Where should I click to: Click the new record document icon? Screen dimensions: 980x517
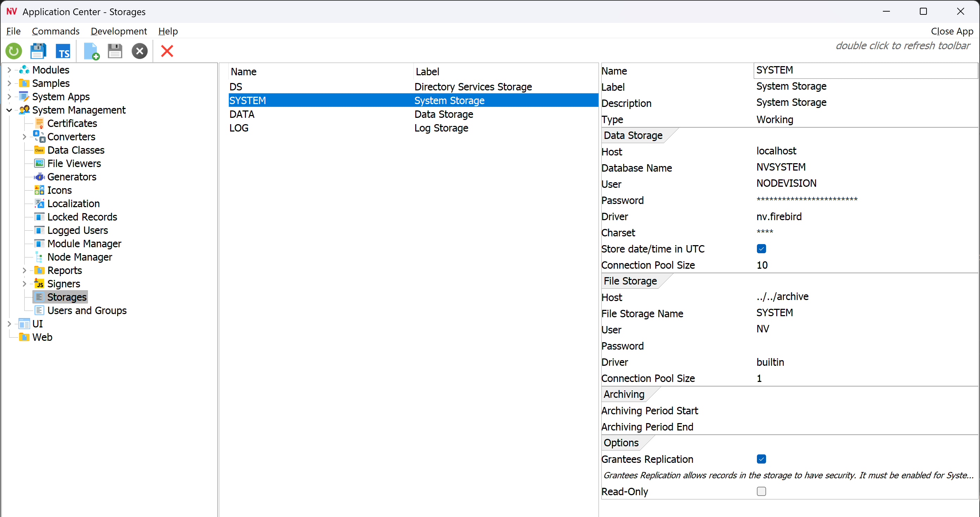(91, 51)
